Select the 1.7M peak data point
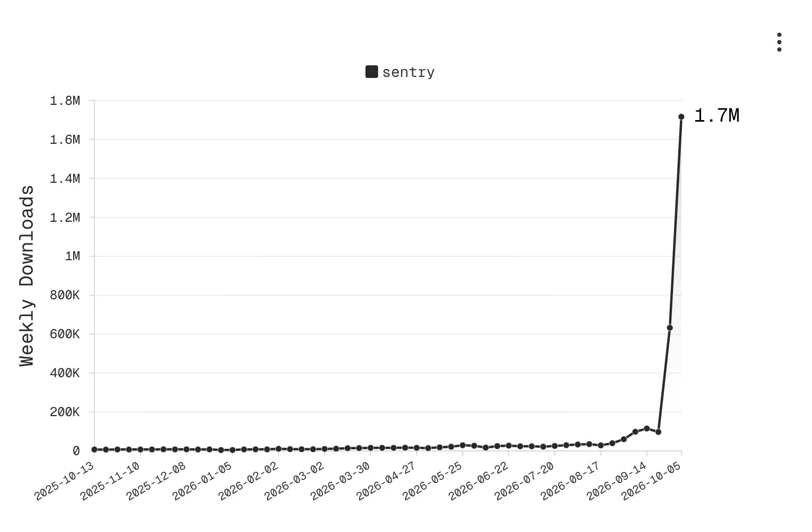This screenshot has width=812, height=532. 681,116
